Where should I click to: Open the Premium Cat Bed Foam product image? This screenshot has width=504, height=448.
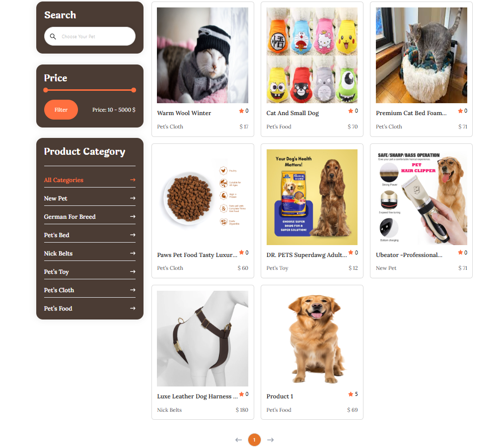(x=422, y=55)
